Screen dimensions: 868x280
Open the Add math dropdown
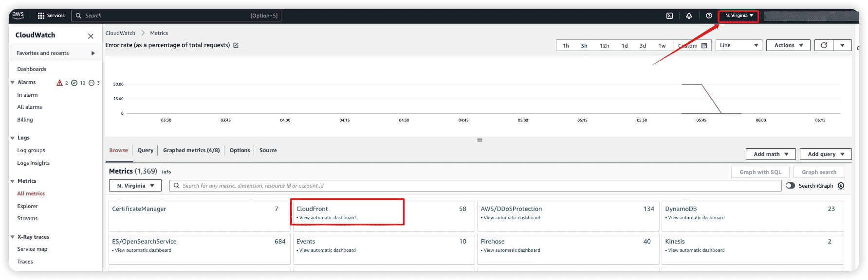tap(771, 154)
